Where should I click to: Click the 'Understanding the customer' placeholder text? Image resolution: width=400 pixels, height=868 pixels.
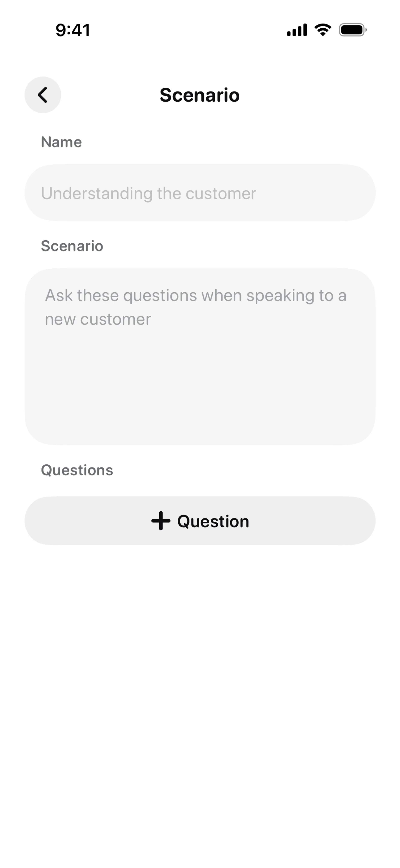click(149, 193)
